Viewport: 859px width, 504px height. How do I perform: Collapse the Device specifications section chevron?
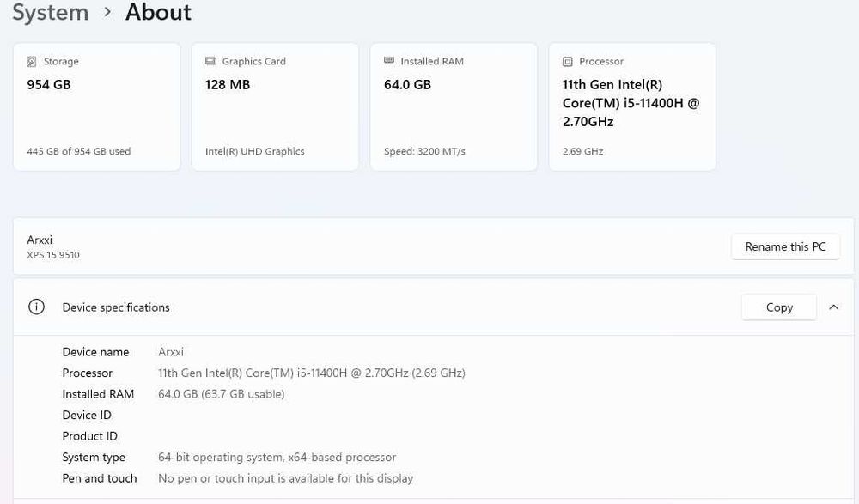click(833, 307)
